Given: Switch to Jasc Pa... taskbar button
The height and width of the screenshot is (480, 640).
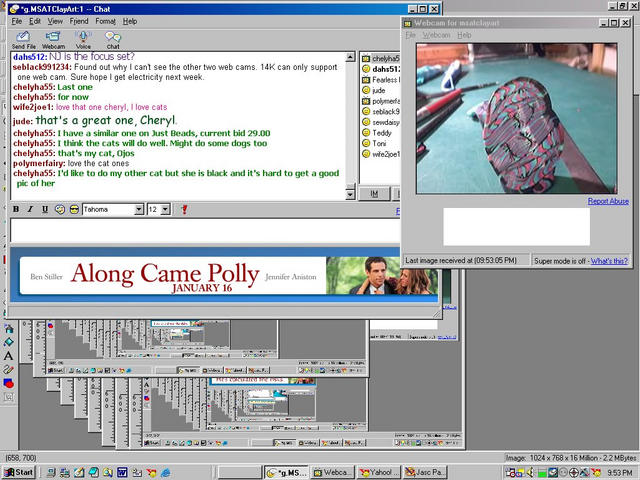Looking at the screenshot, I should pyautogui.click(x=425, y=472).
